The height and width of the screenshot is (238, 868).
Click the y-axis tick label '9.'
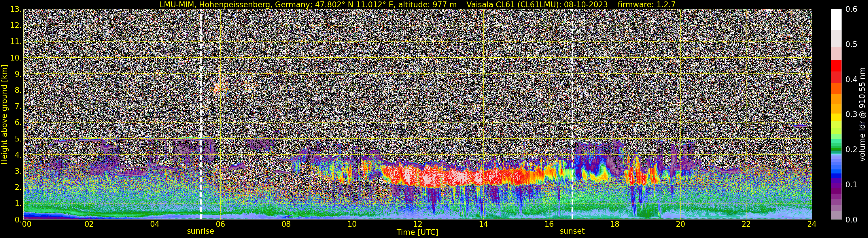pos(18,74)
